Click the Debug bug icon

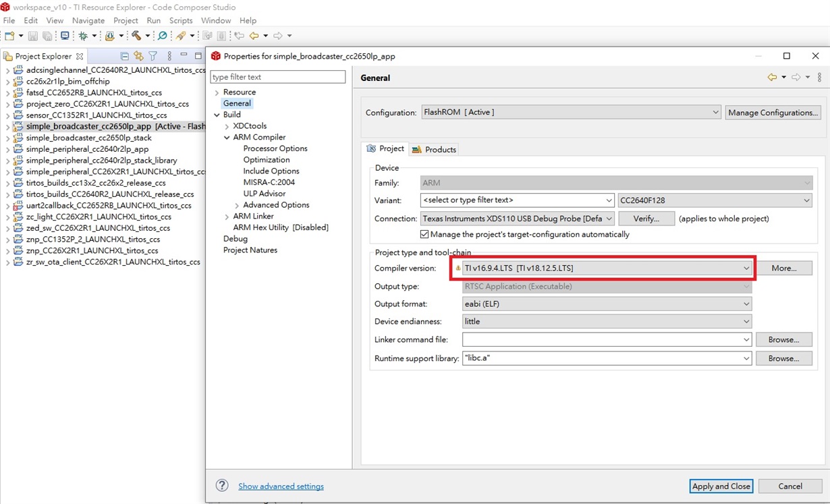click(x=84, y=36)
